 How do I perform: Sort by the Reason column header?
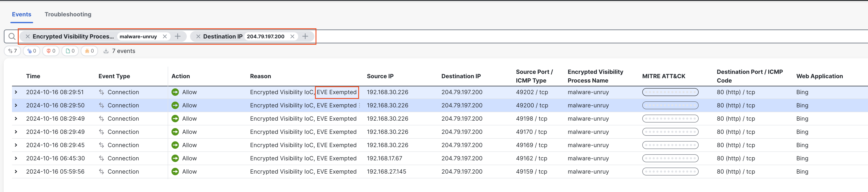(x=260, y=76)
